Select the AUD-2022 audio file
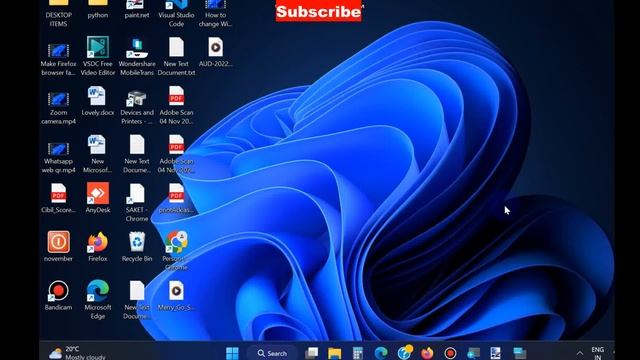This screenshot has height=360, width=640. 215,52
